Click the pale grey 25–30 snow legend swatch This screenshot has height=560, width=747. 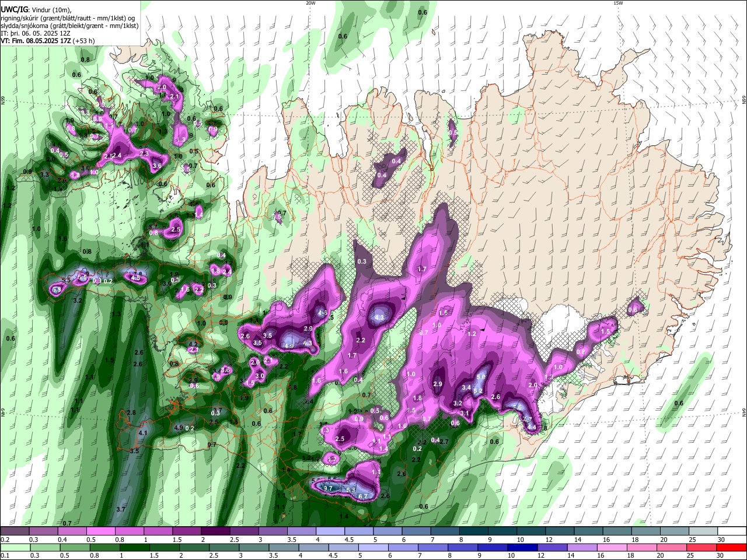click(704, 531)
